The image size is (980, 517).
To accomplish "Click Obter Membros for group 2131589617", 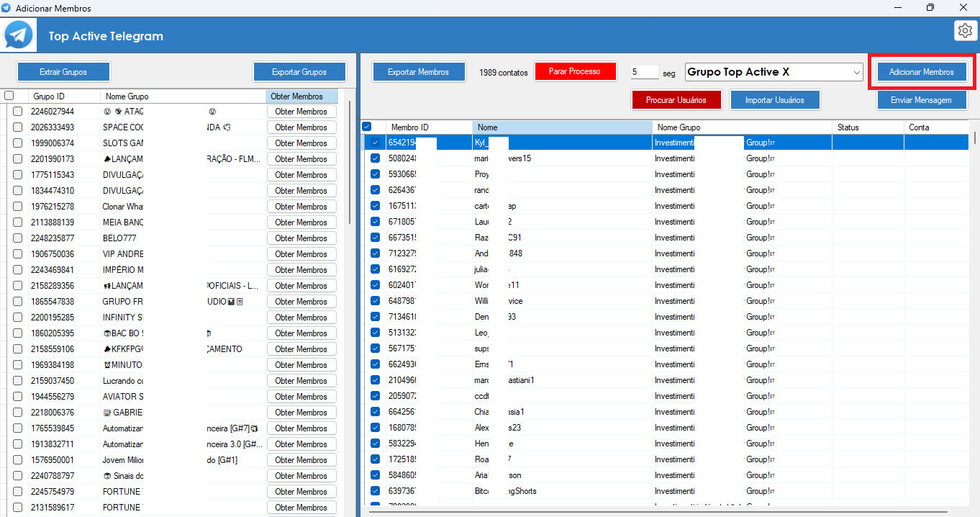I will point(301,508).
